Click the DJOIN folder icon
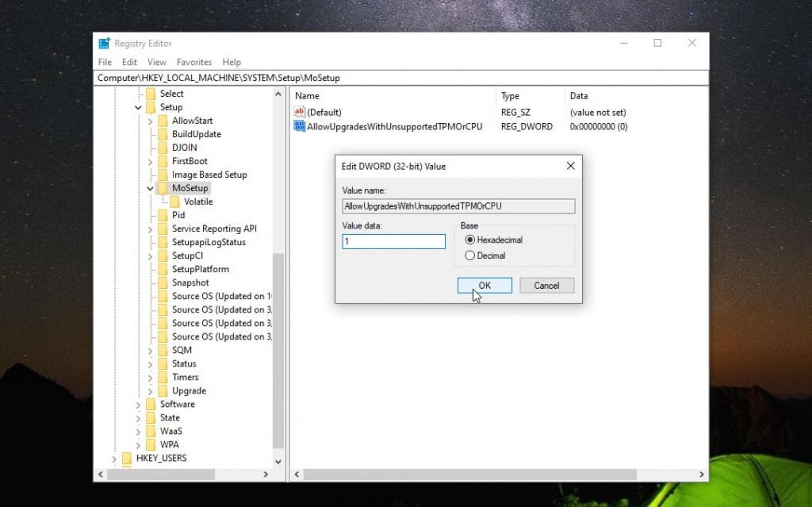This screenshot has width=812, height=507. pyautogui.click(x=163, y=148)
